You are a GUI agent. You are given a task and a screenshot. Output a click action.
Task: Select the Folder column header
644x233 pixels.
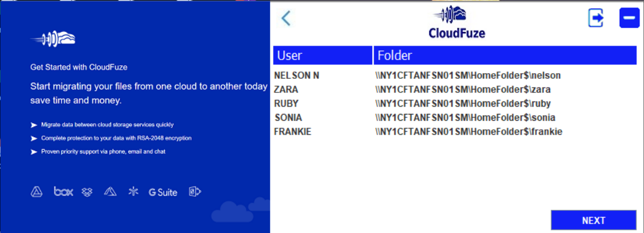click(505, 55)
